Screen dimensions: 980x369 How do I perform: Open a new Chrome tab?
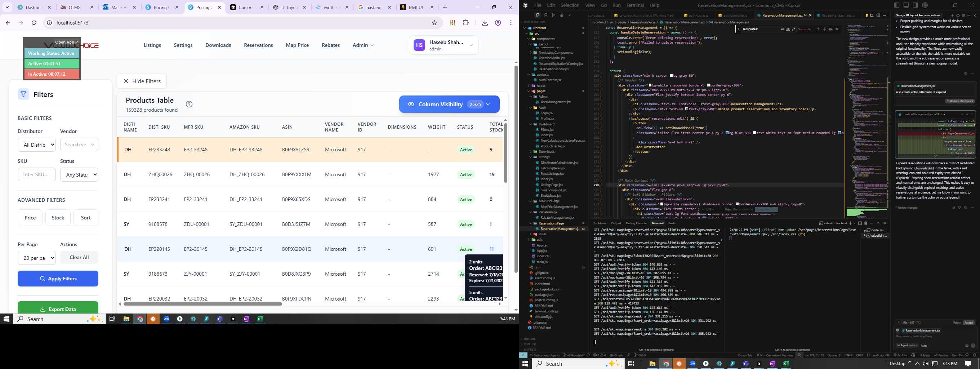pyautogui.click(x=445, y=7)
